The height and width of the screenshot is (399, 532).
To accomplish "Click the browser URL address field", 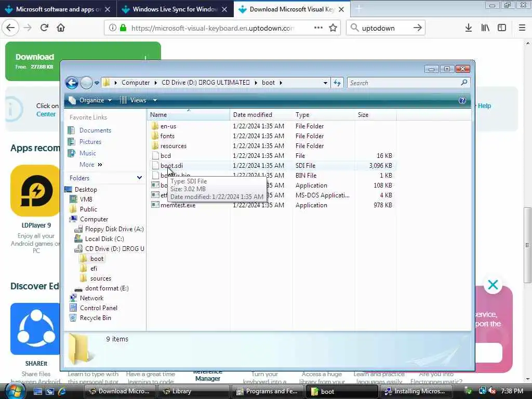I will (212, 28).
